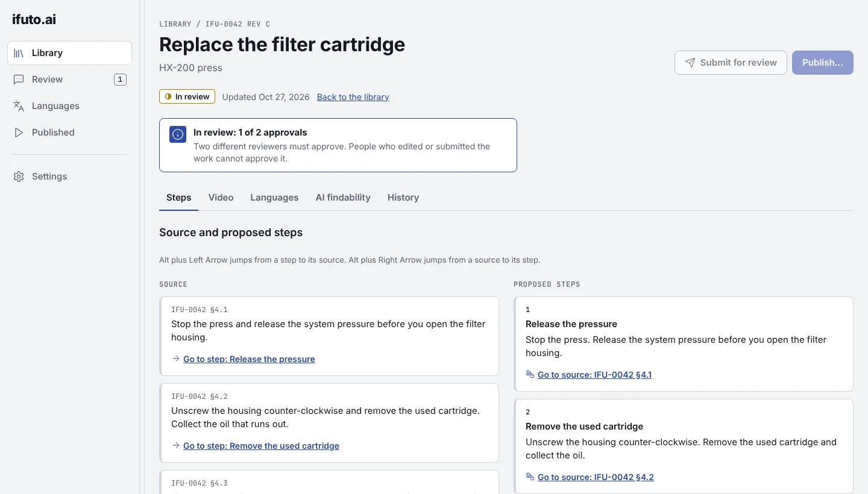This screenshot has width=868, height=494.
Task: Follow the Go to step: Release the pressure link
Action: [x=249, y=359]
